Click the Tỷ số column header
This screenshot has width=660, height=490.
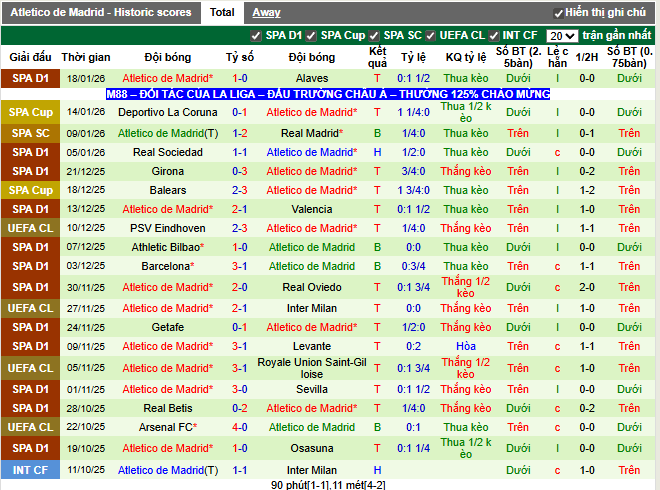240,57
